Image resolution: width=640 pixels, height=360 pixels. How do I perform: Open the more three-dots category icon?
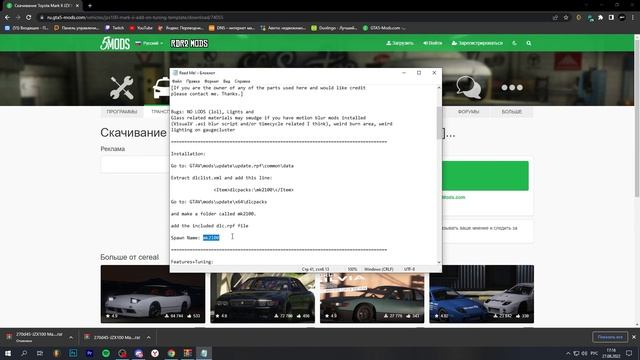pyautogui.click(x=512, y=87)
